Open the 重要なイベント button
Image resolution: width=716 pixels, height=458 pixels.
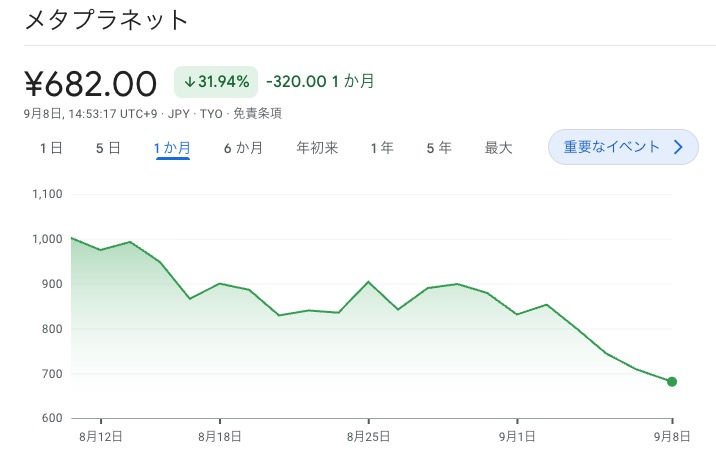tap(612, 147)
